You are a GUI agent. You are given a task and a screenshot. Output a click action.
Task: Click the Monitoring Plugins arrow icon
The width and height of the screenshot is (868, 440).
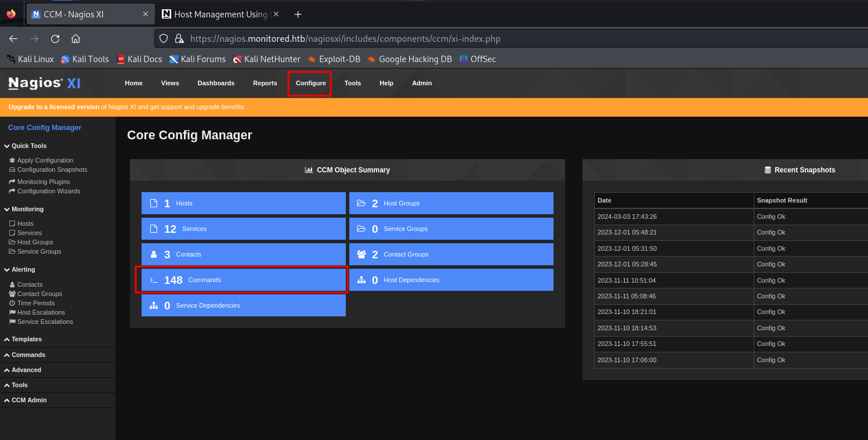tap(12, 182)
